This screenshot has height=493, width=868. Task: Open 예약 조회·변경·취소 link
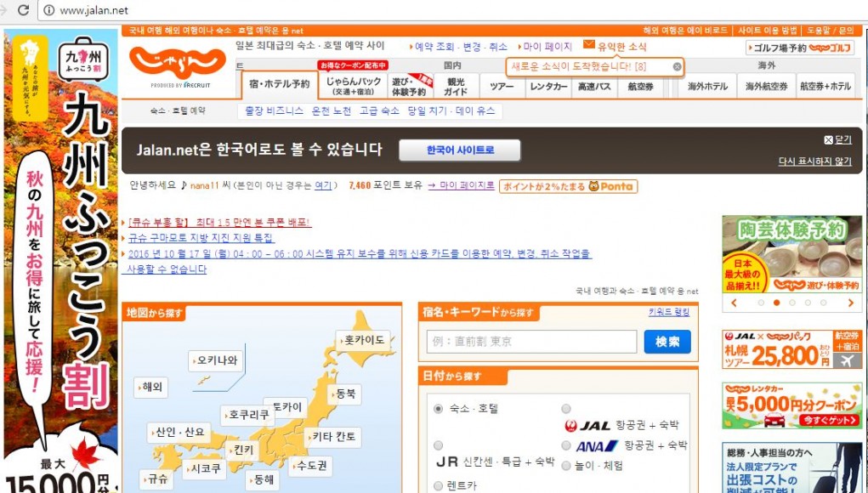coord(461,47)
